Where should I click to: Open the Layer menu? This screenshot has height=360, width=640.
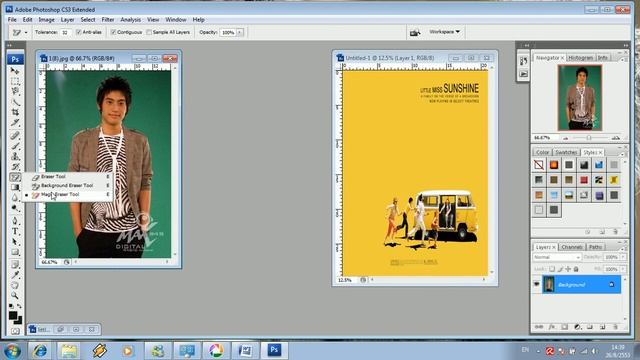[67, 20]
